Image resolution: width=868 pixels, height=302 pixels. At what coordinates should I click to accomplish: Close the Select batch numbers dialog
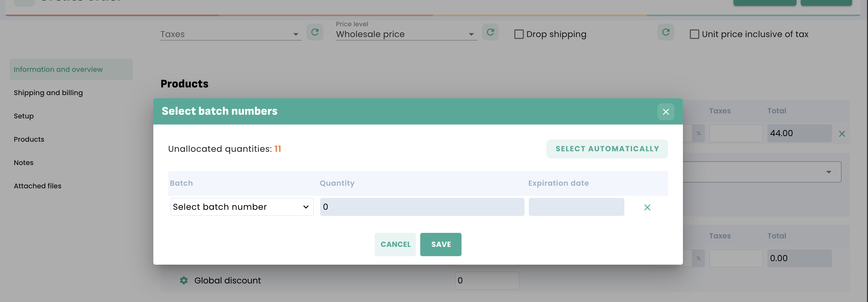click(x=665, y=112)
